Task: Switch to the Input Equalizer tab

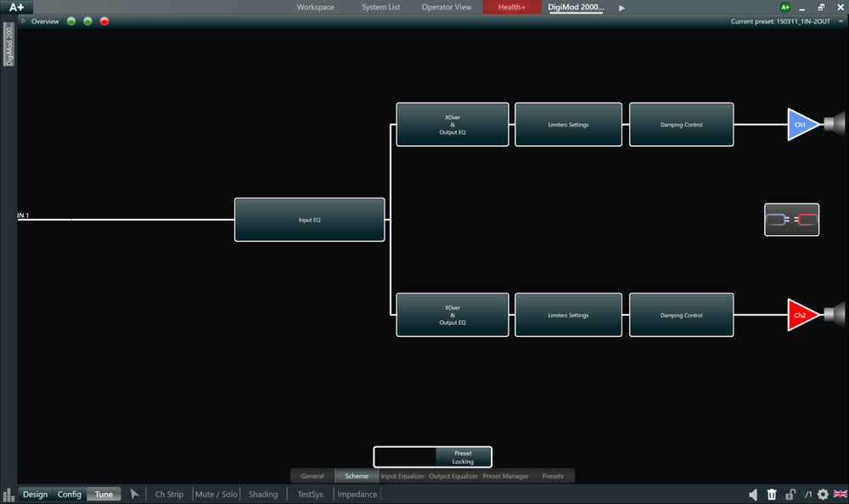Action: (402, 476)
